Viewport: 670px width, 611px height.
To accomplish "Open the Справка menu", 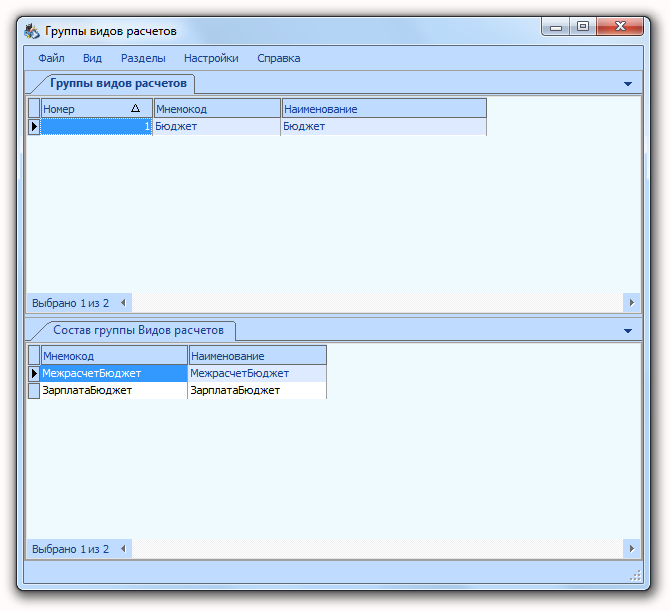I will point(279,58).
